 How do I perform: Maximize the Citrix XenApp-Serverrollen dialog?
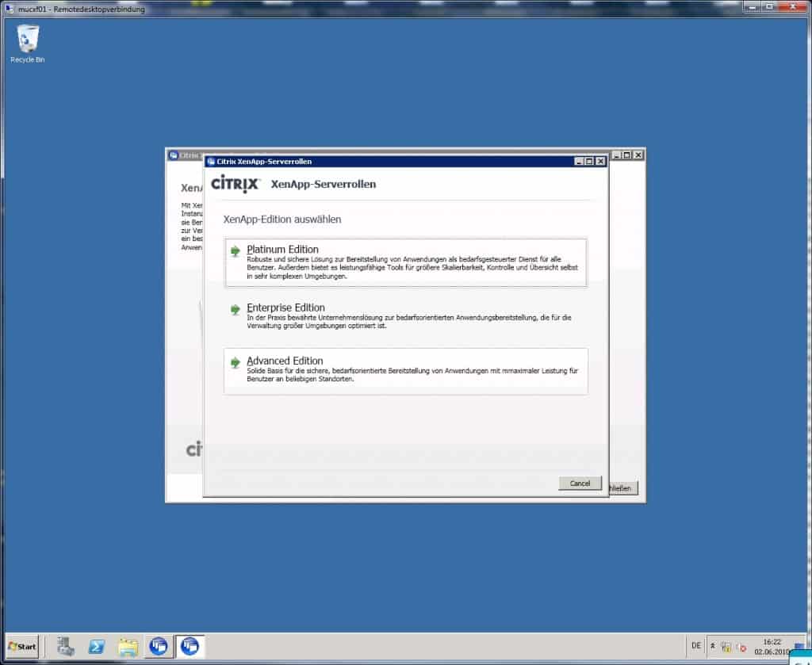tap(589, 162)
